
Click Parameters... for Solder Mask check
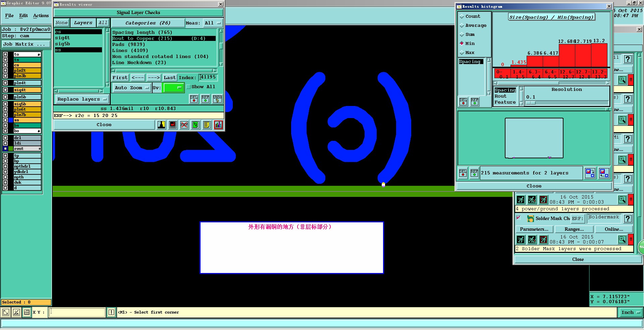pos(534,229)
